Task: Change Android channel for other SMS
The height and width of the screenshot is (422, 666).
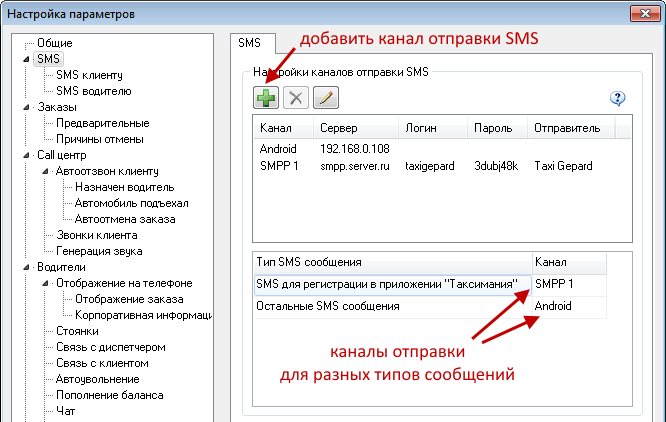Action: pyautogui.click(x=569, y=307)
